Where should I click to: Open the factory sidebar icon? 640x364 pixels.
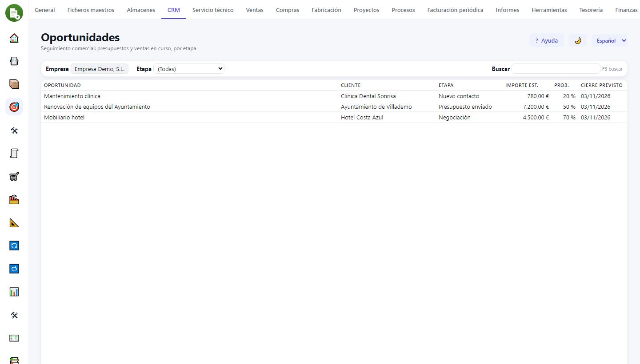pos(14,199)
